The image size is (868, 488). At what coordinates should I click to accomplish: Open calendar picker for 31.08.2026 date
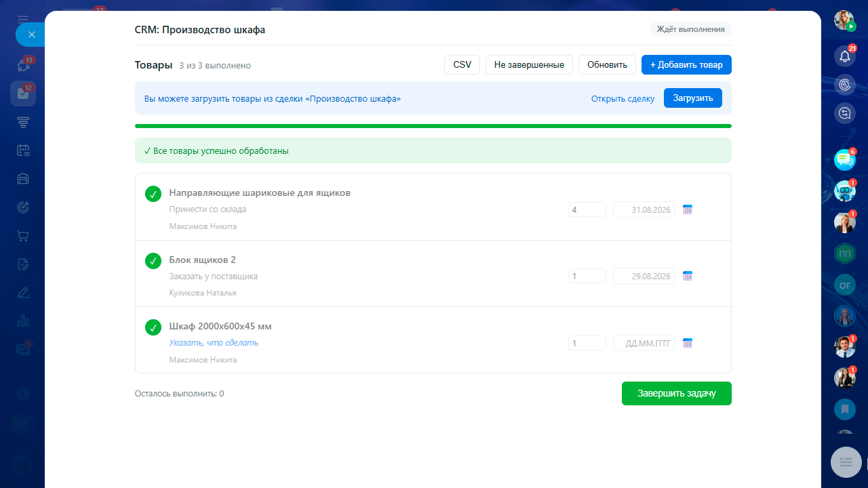click(x=687, y=209)
